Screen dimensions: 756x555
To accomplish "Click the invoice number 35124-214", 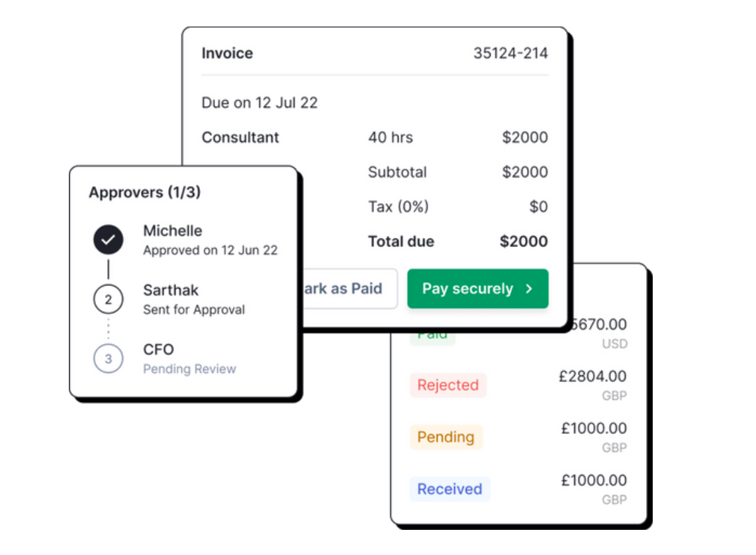I will click(510, 54).
